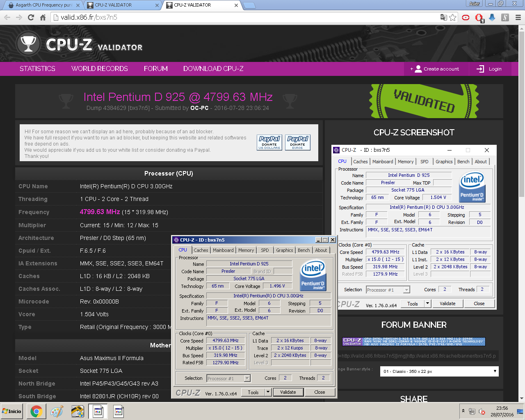Click the network icon in system tray
This screenshot has height=420, width=525.
pos(472,411)
